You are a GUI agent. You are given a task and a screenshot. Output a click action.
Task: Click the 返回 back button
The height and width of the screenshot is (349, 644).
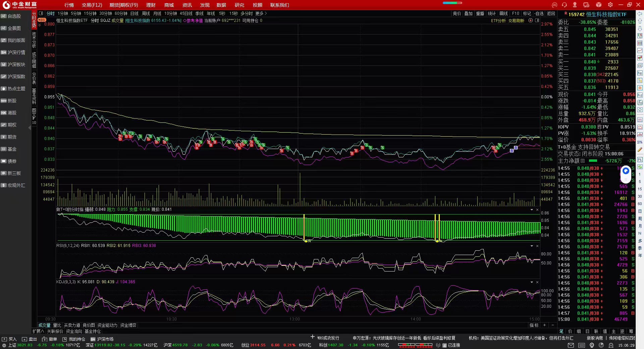[x=551, y=13]
